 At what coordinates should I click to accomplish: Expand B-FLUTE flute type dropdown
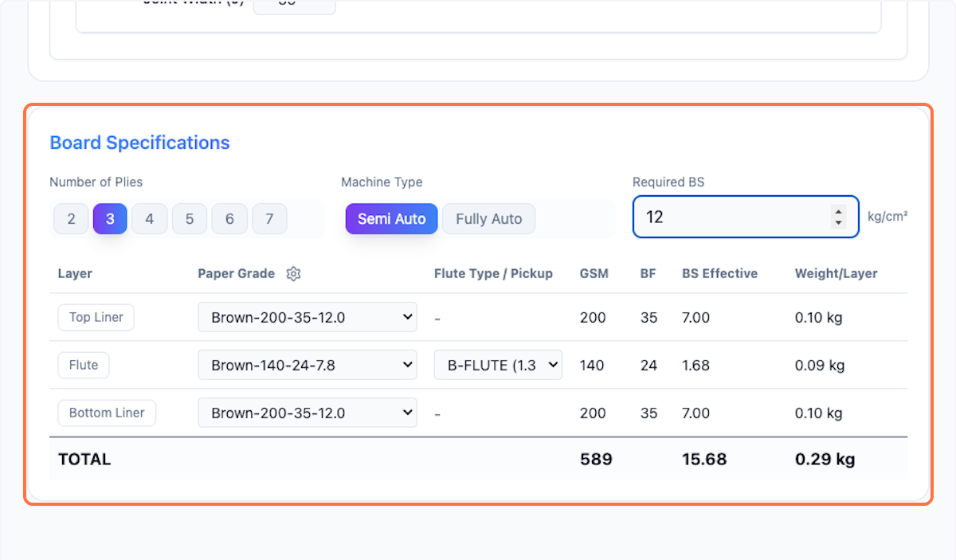(x=498, y=365)
